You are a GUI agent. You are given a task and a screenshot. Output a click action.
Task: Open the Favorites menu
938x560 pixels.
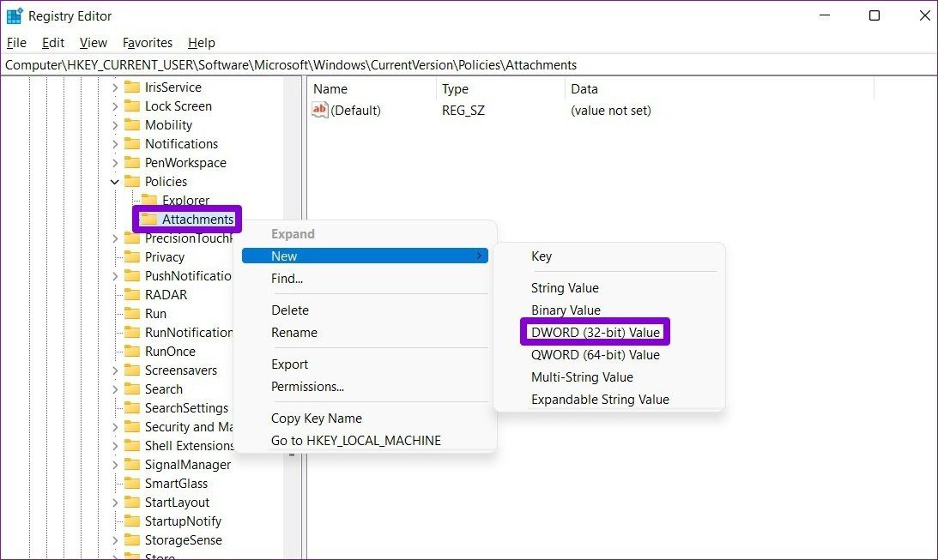click(148, 43)
